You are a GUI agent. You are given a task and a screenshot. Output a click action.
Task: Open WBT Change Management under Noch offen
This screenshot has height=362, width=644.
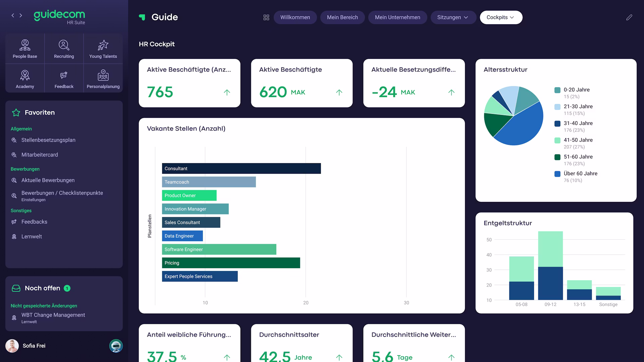(x=53, y=315)
